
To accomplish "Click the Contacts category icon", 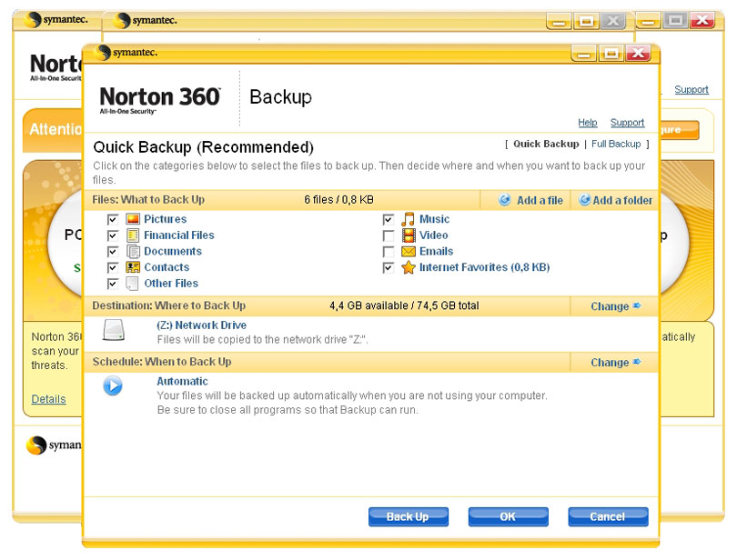I will pyautogui.click(x=133, y=267).
